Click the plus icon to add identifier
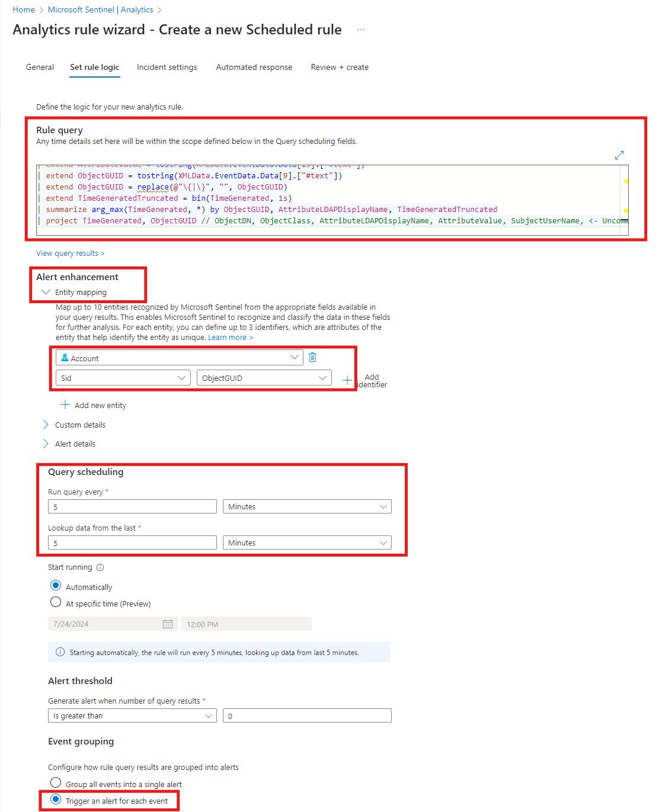672x812 pixels. (347, 380)
